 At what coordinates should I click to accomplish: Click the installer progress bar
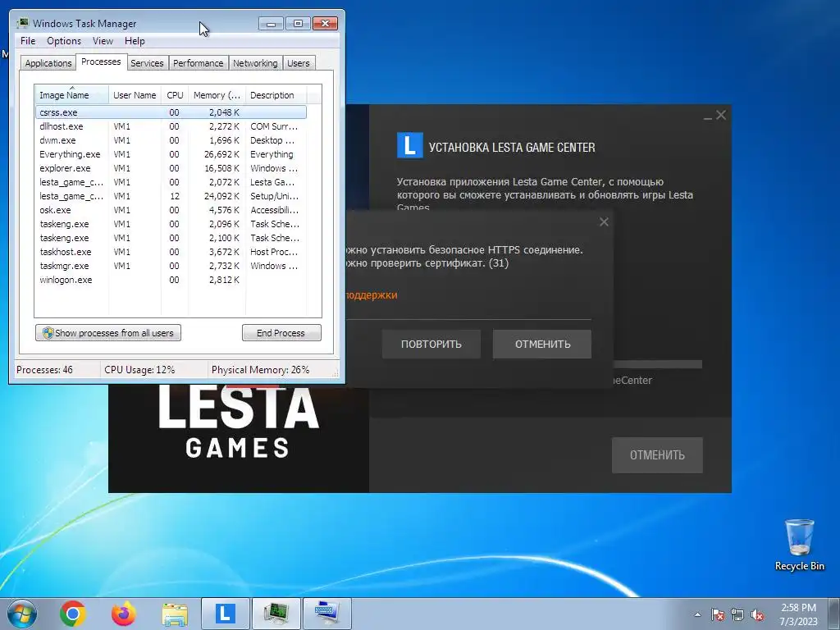click(x=658, y=364)
